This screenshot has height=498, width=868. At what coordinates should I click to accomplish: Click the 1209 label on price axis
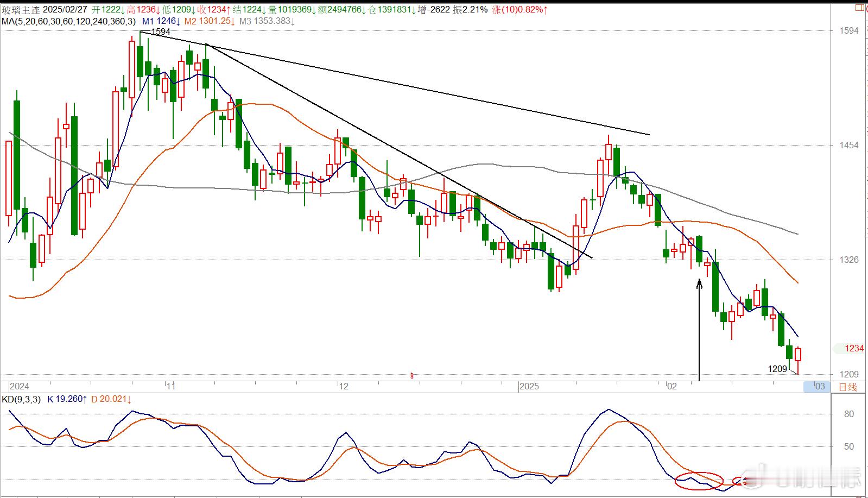[x=850, y=374]
